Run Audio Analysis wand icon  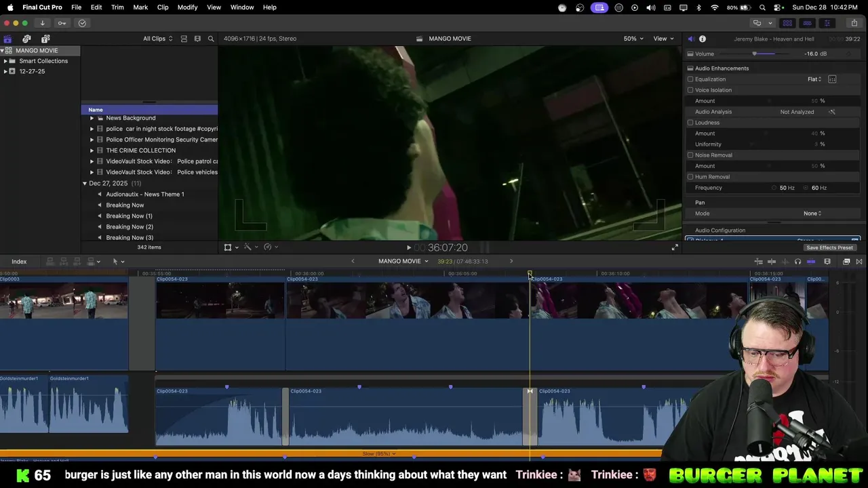pyautogui.click(x=832, y=112)
